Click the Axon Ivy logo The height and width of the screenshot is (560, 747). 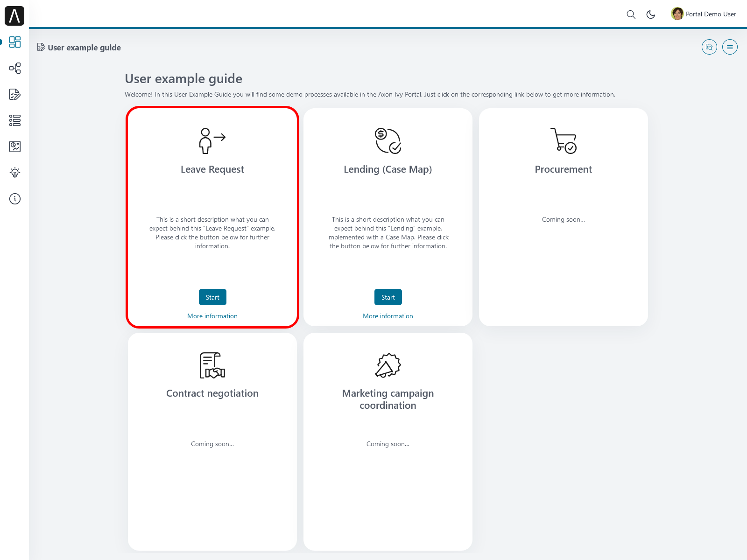point(14,16)
